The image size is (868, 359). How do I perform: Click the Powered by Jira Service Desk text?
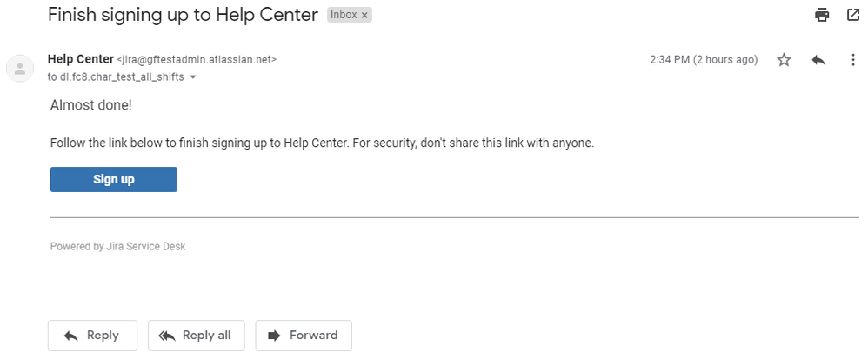(118, 246)
